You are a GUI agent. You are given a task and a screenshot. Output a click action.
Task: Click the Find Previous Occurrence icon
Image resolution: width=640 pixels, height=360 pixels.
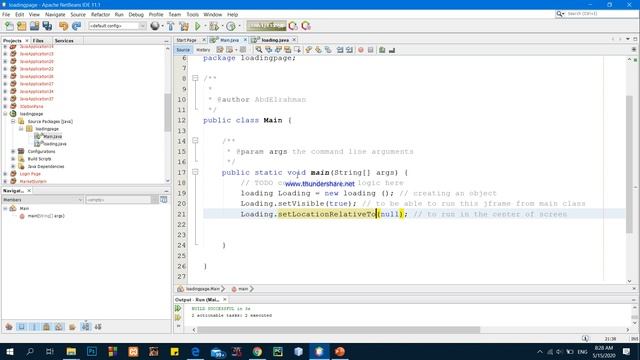[269, 50]
